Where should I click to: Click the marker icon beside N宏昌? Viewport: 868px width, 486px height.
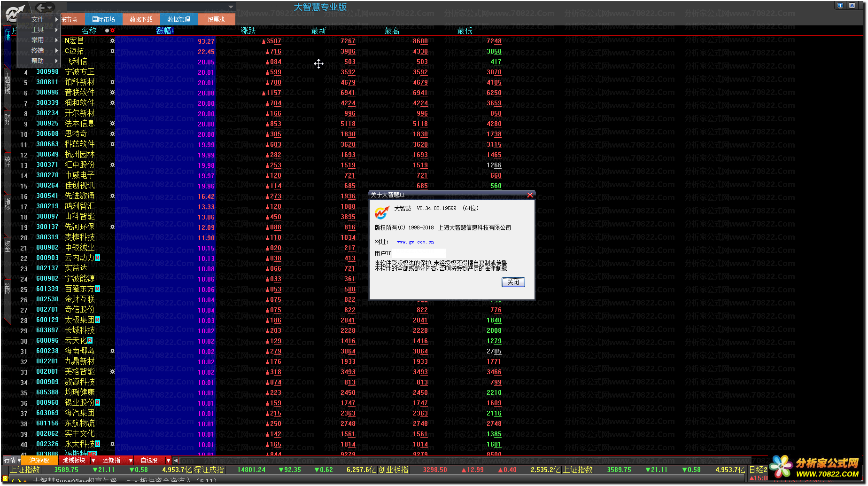112,41
